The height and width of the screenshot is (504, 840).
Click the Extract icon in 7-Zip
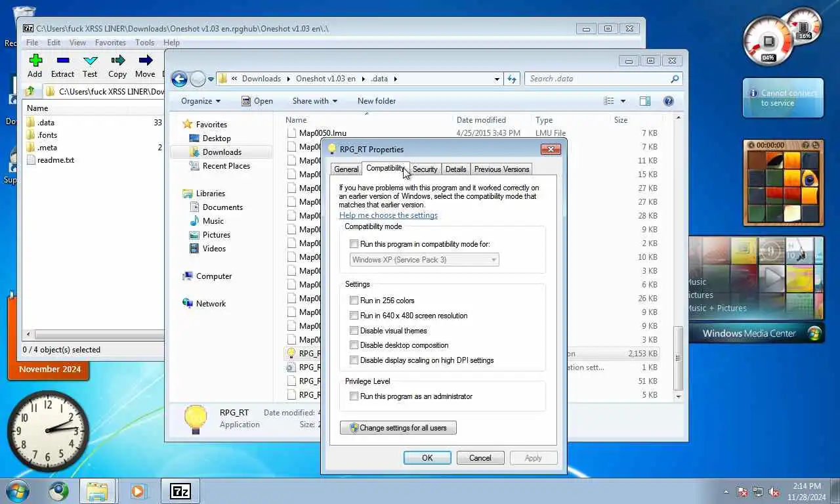(x=63, y=60)
